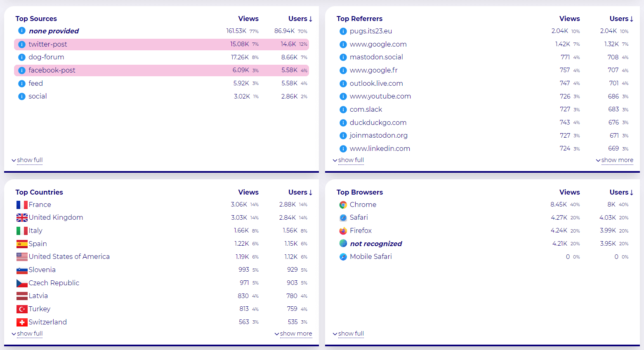Select the highlighted twitter-post source row
Screen dimensions: 644x350
(x=161, y=45)
